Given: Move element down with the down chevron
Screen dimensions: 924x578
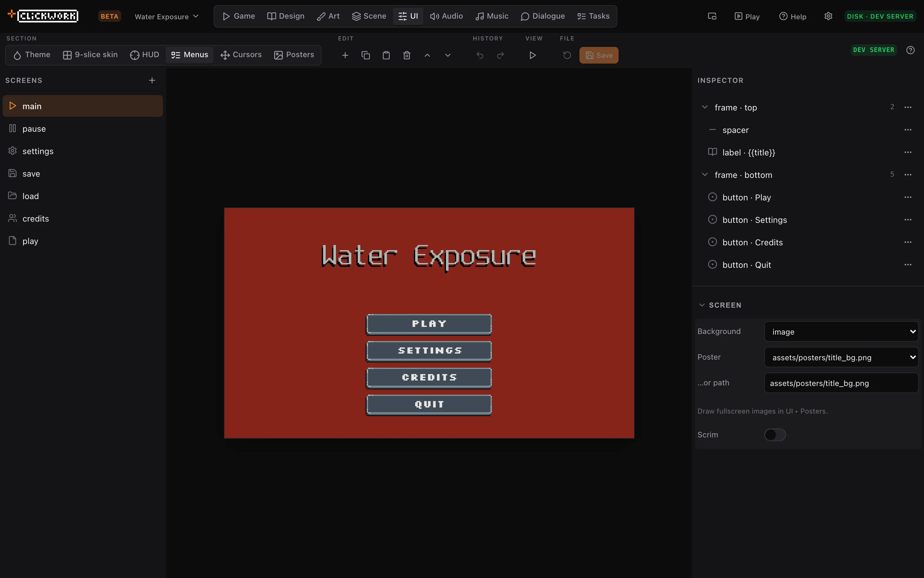Looking at the screenshot, I should click(448, 56).
